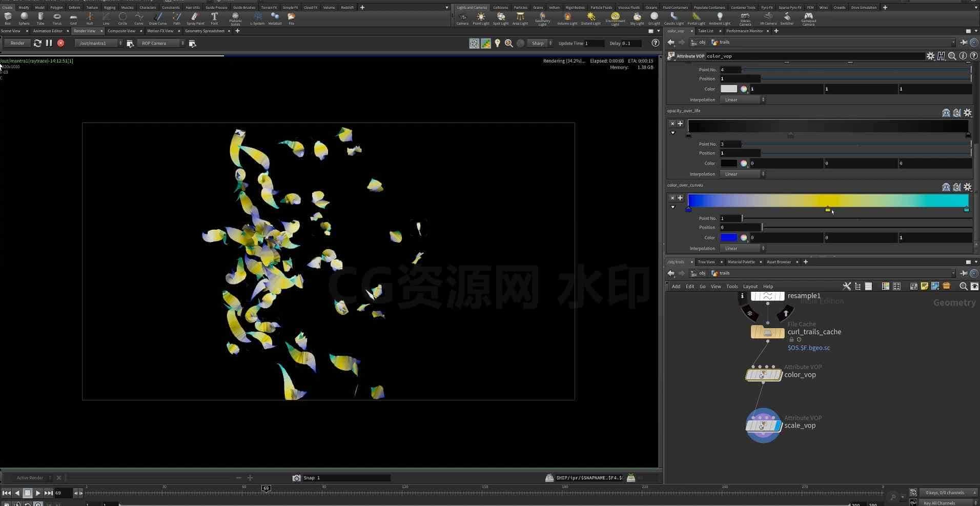Select the Spray Paint shelf tool
This screenshot has height=506, width=980.
(195, 18)
